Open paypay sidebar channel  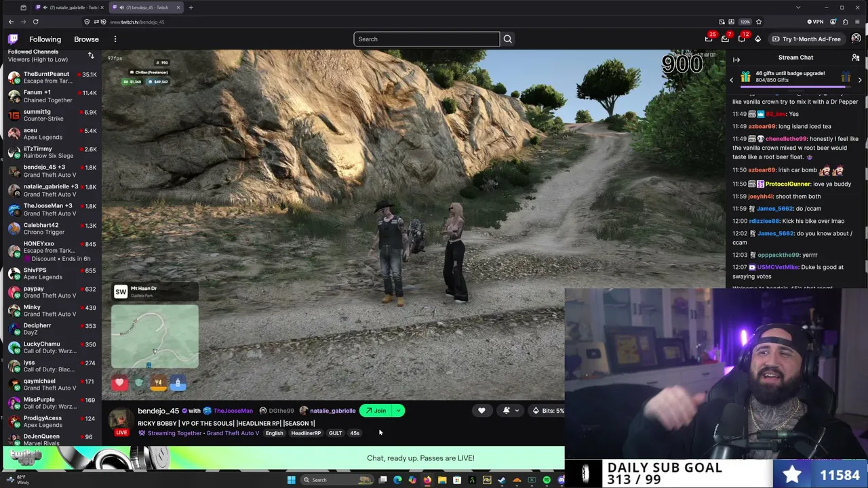tap(52, 292)
